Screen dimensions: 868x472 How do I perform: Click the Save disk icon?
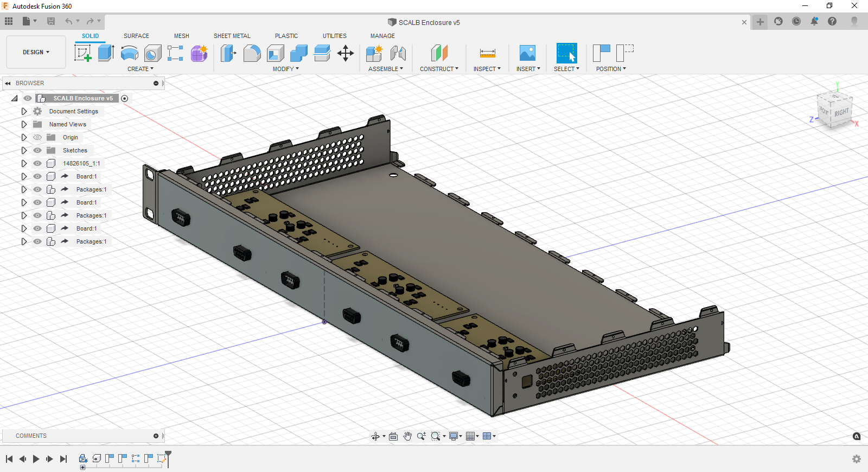click(x=51, y=21)
